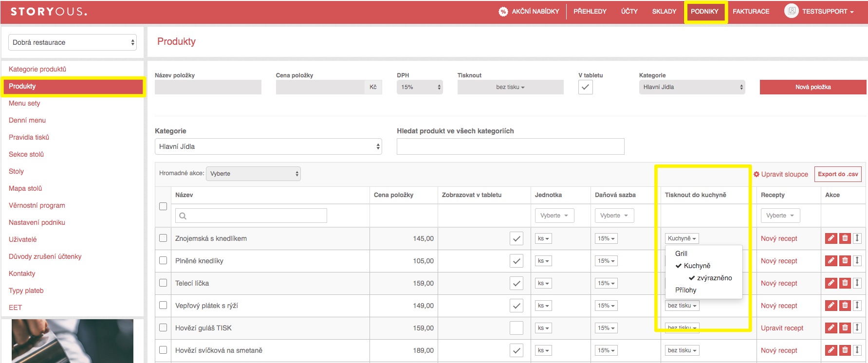Select the Telecí líčka row checkbox
The height and width of the screenshot is (363, 868).
(163, 283)
